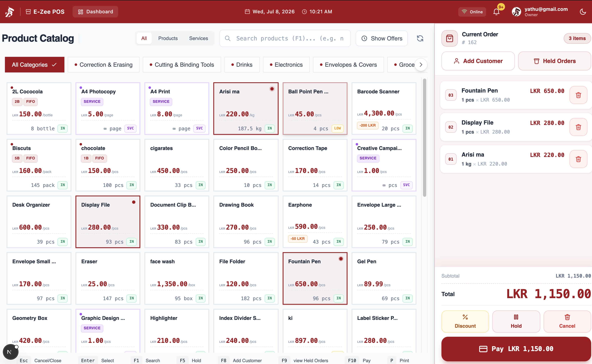Click the round N badge icon
Viewport: 592px width, 364px height.
(10, 352)
